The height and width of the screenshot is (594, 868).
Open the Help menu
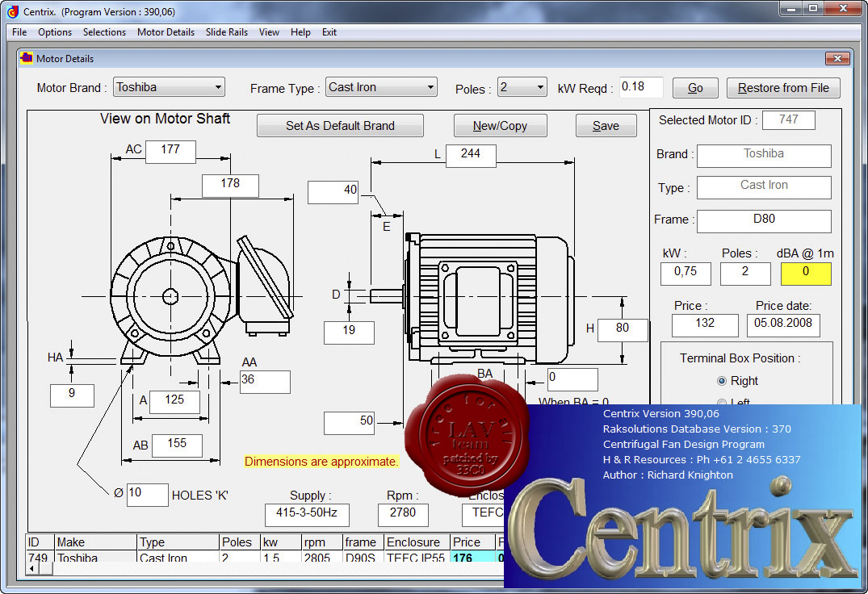tap(300, 32)
